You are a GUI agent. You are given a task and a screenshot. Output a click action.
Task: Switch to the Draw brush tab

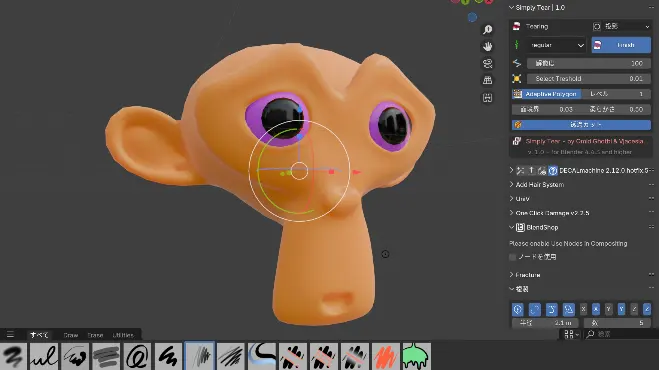point(71,335)
